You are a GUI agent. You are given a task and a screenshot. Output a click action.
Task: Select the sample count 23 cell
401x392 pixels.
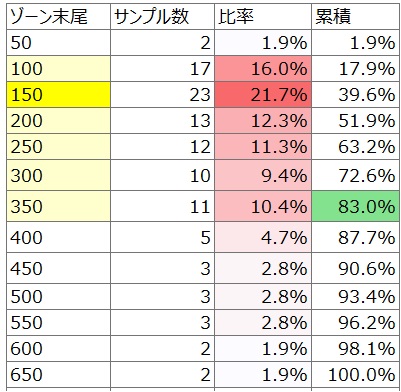pos(162,95)
